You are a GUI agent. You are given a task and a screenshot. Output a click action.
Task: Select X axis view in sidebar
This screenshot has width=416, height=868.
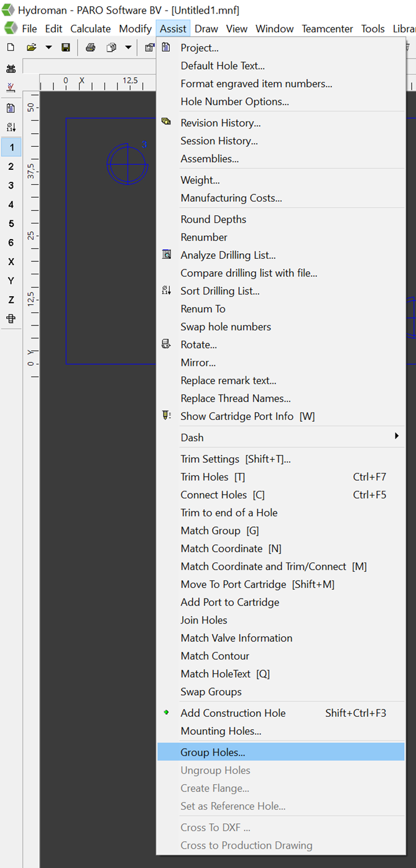(11, 262)
